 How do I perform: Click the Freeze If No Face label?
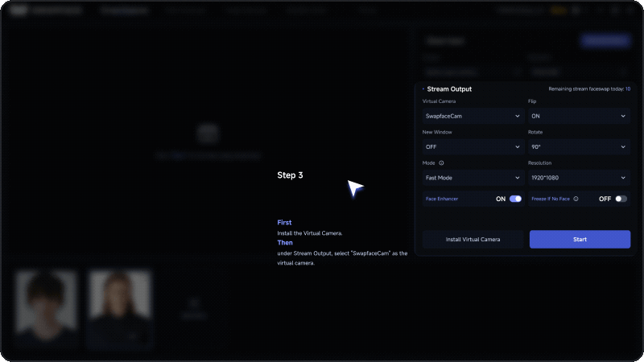click(x=551, y=199)
